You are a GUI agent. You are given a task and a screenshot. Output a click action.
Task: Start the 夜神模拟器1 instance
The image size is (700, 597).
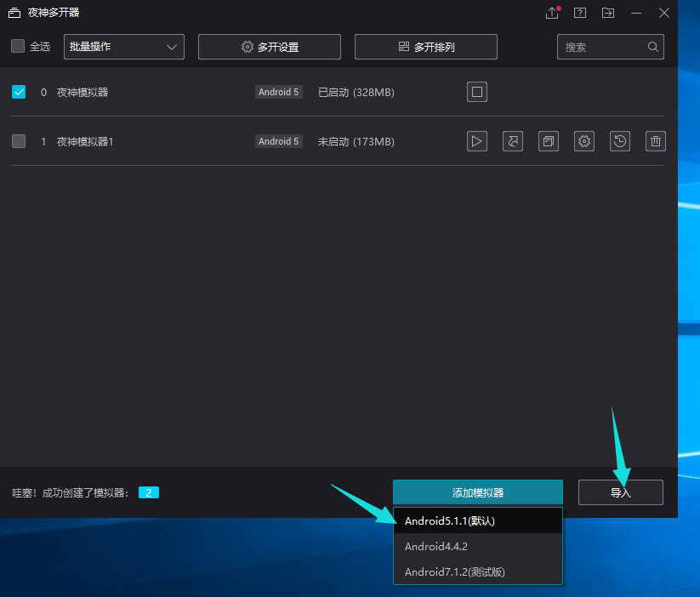477,141
